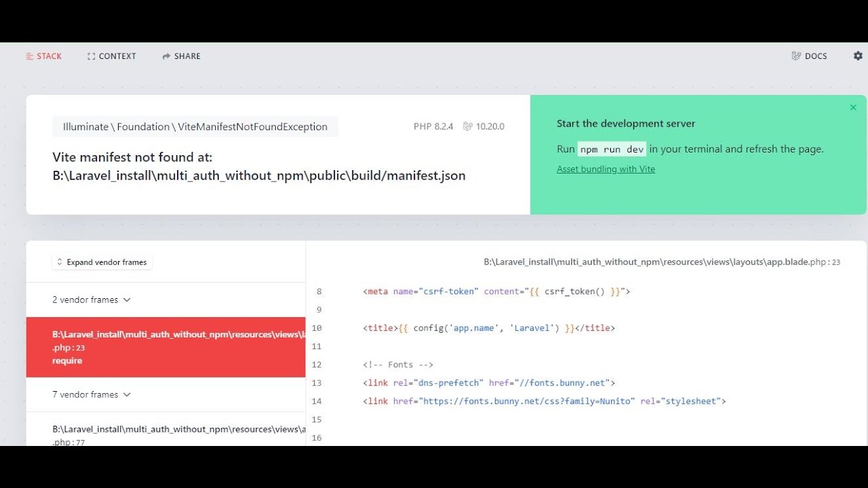The height and width of the screenshot is (488, 868).
Task: Click the ViteManifestNotFoundException class label
Action: (x=195, y=127)
